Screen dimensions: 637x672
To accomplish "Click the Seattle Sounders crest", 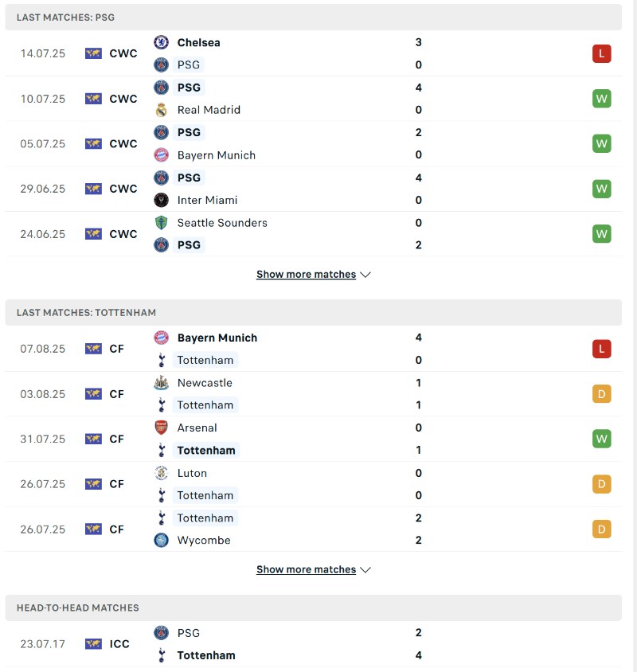I will coord(162,223).
